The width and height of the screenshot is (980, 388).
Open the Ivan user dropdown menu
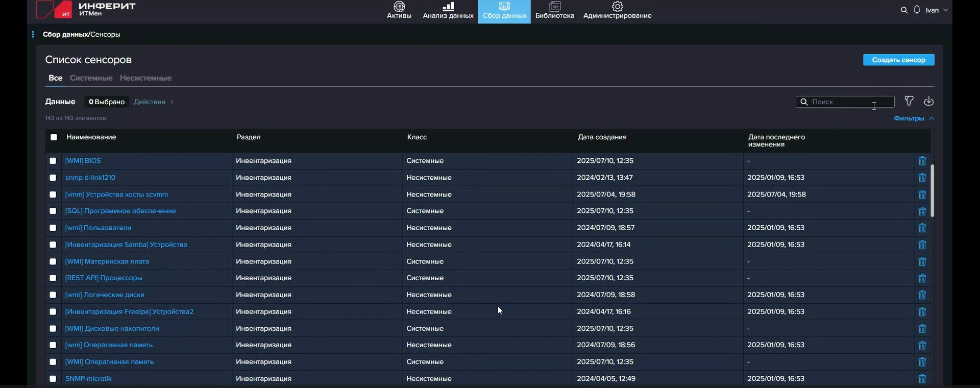[x=937, y=10]
